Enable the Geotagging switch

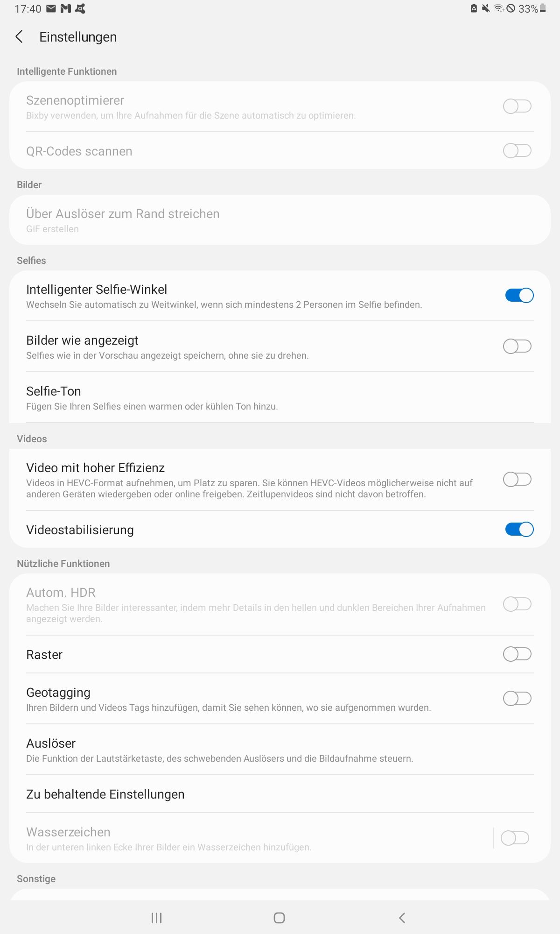coord(517,698)
